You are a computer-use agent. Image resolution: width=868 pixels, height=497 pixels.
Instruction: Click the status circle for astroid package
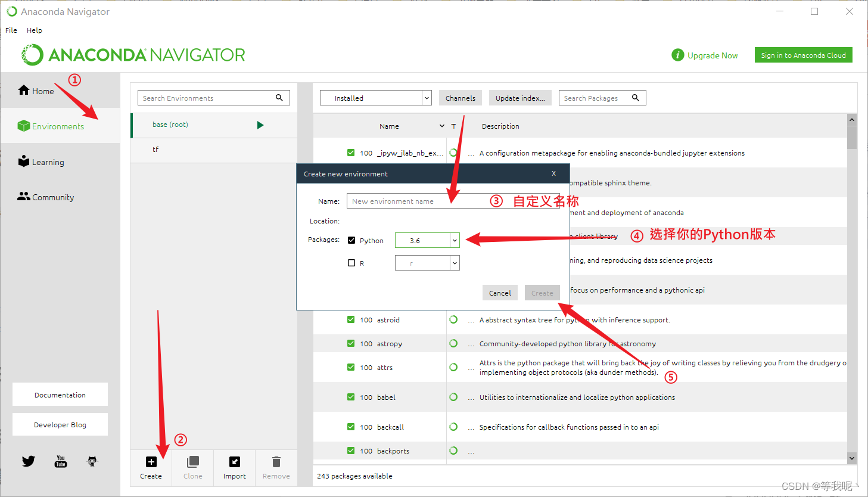(x=453, y=319)
